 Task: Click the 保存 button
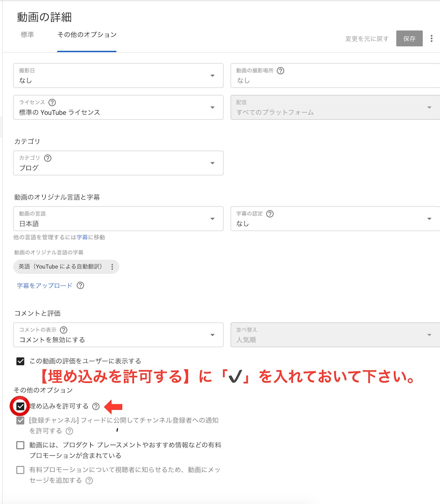(410, 39)
